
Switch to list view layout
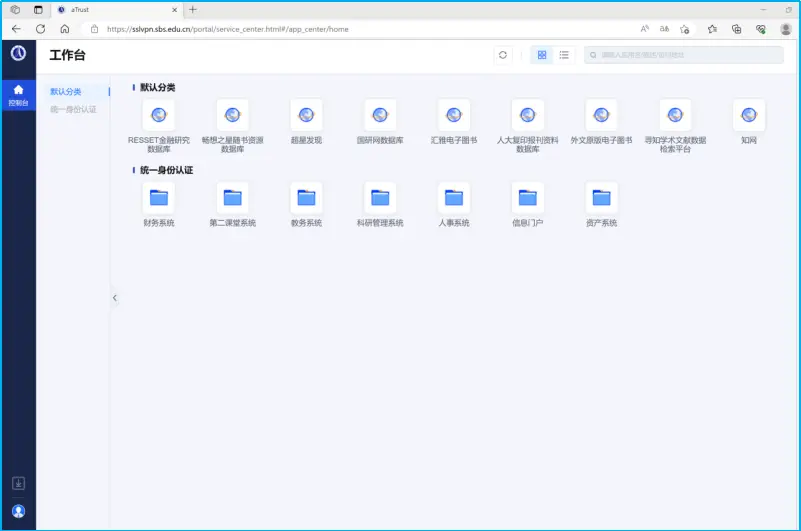[564, 55]
